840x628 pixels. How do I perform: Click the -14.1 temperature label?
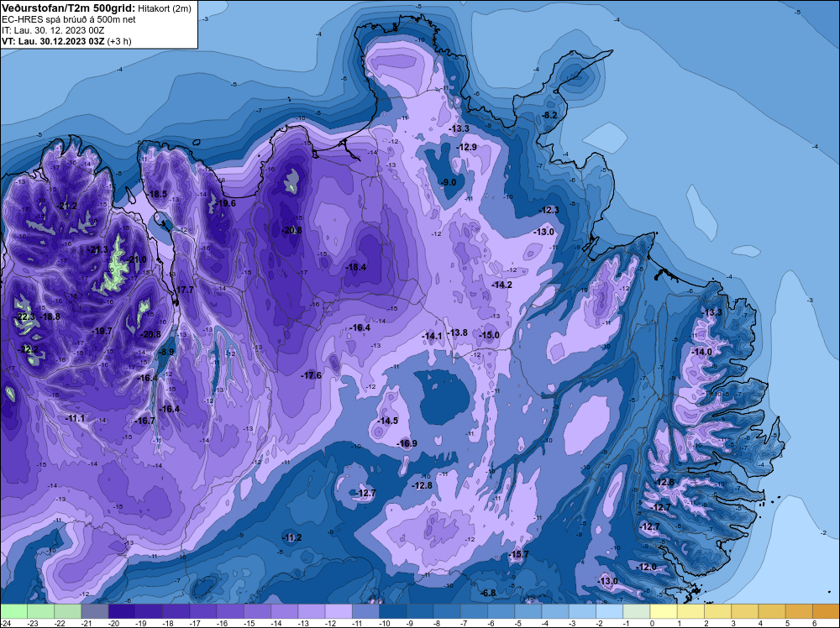[x=433, y=336]
